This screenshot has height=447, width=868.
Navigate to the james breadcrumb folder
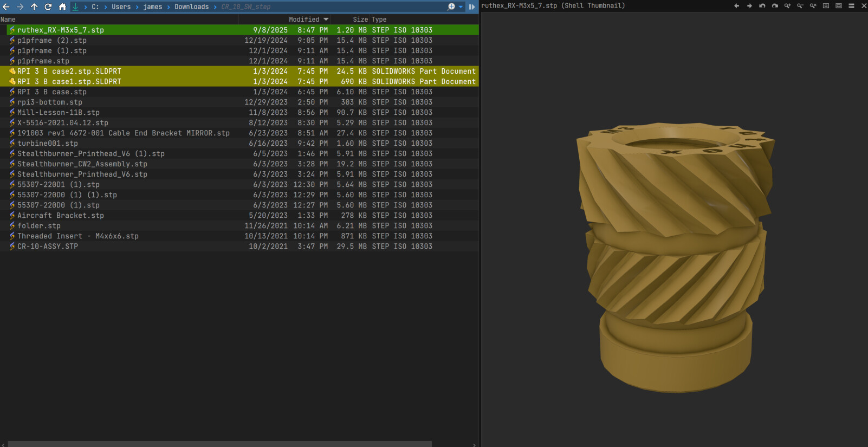click(x=152, y=7)
